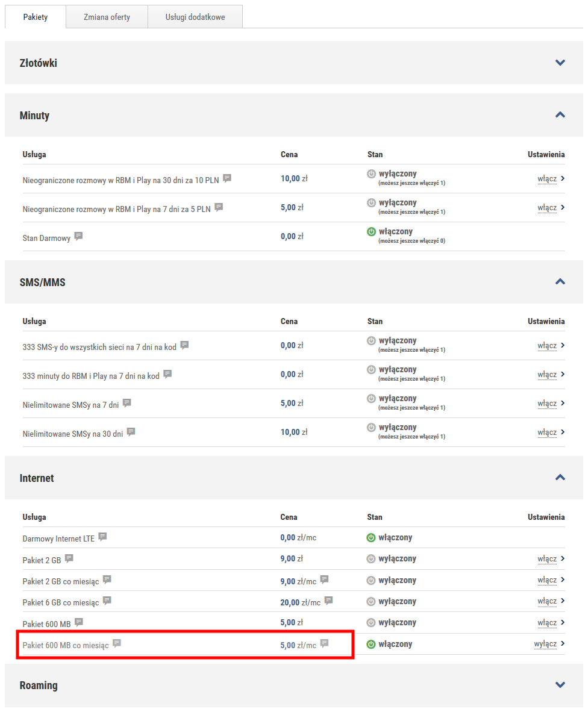Viewport: 588px width, 712px height.
Task: Open the Usługi dodatkowe tab
Action: pyautogui.click(x=195, y=17)
